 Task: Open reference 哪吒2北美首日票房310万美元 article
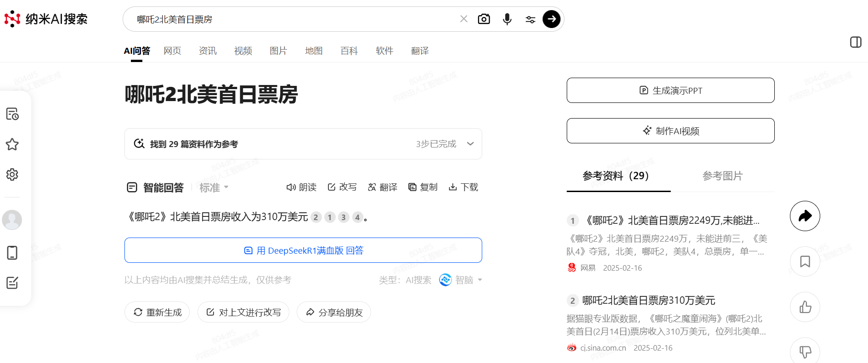coord(648,301)
